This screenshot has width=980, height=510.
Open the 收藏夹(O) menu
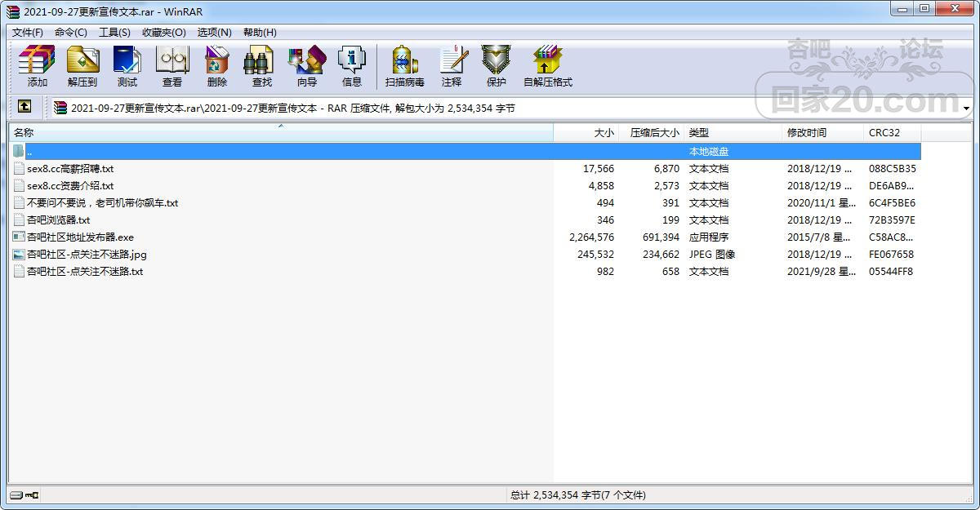[x=163, y=32]
